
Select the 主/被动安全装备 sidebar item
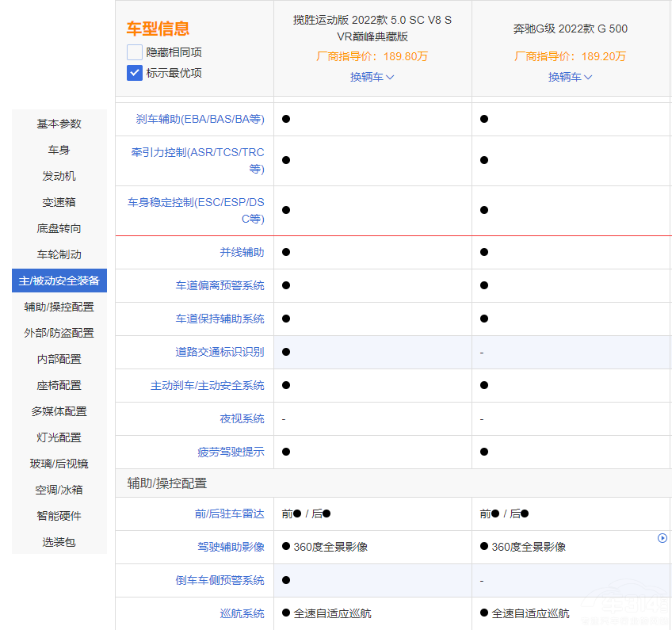58,281
